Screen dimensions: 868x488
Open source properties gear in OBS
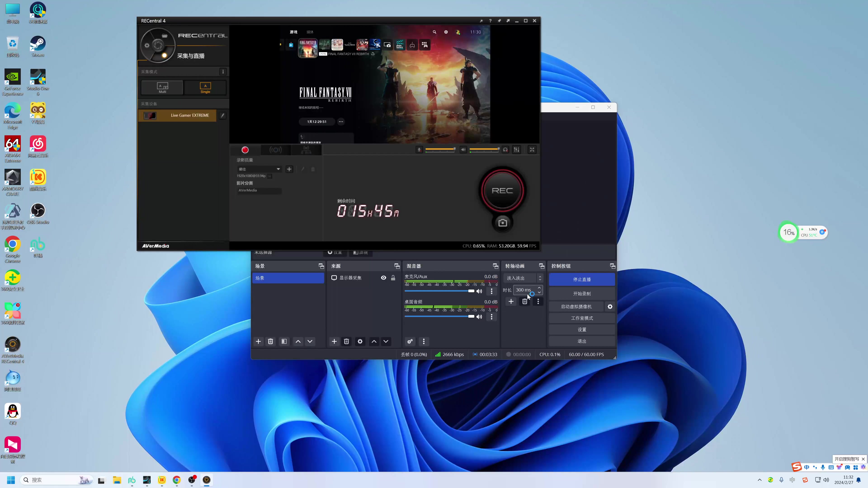tap(360, 342)
